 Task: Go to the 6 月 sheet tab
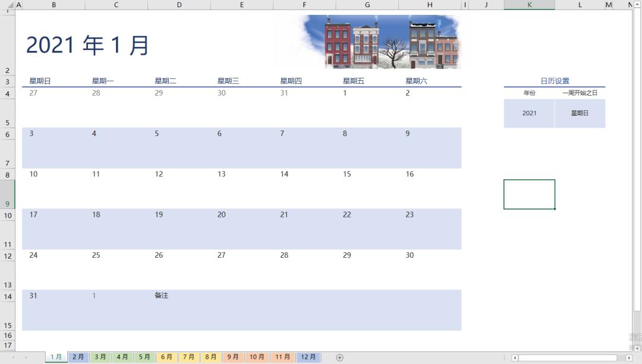coord(166,357)
